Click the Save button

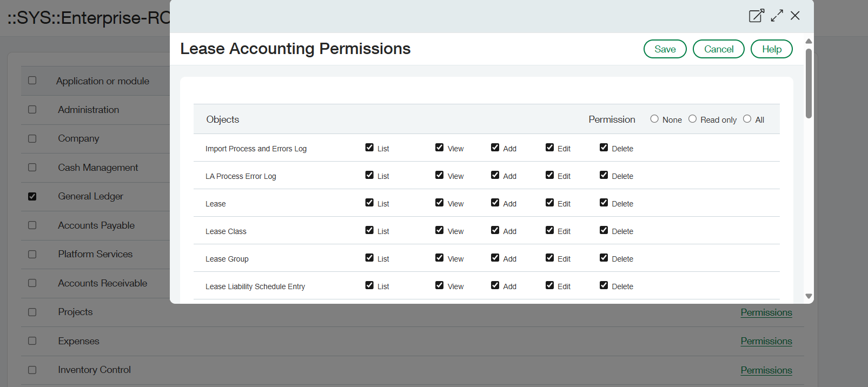click(x=665, y=49)
